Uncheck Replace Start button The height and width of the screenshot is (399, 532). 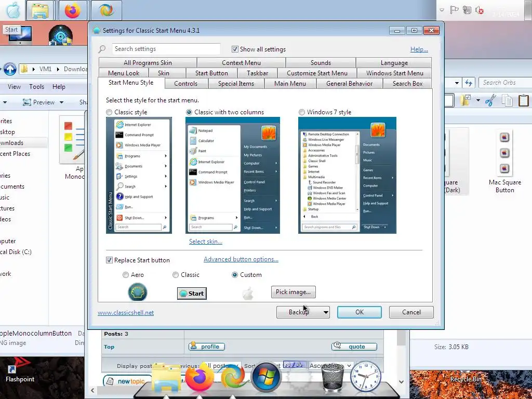click(x=109, y=260)
